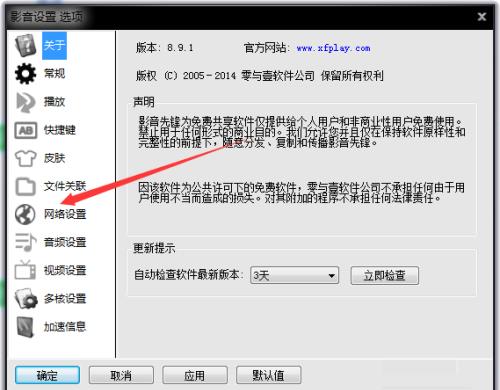
Task: Click the 文件关联 folder icon
Action: tap(25, 186)
